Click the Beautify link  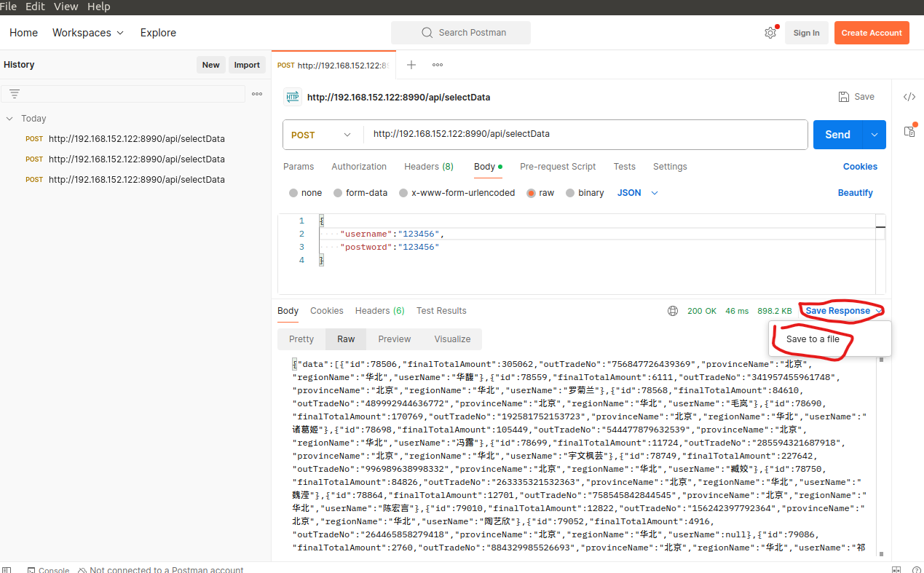[x=856, y=193]
